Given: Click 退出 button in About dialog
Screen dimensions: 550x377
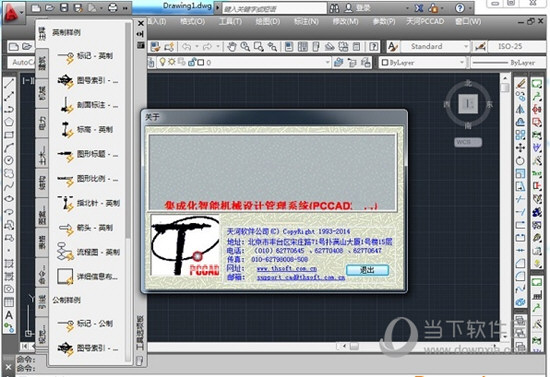Looking at the screenshot, I should pyautogui.click(x=367, y=270).
